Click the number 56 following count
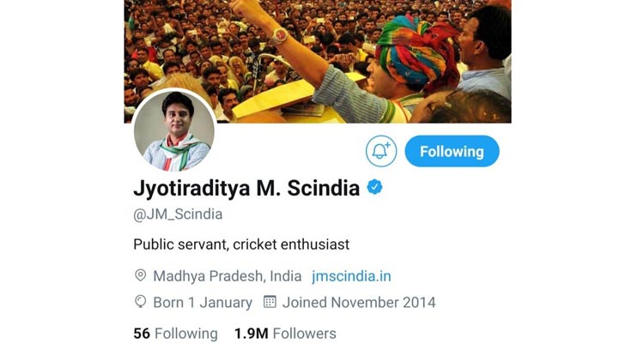This screenshot has width=644, height=362. (142, 334)
